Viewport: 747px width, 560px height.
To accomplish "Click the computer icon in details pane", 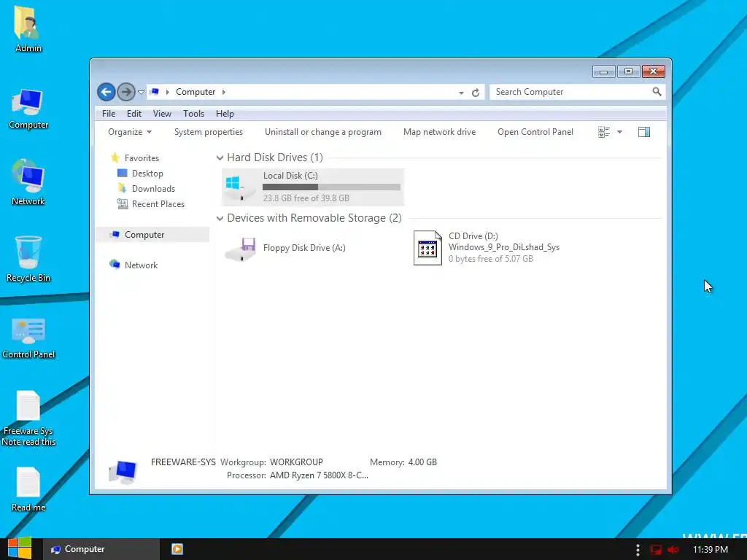I will [x=123, y=472].
